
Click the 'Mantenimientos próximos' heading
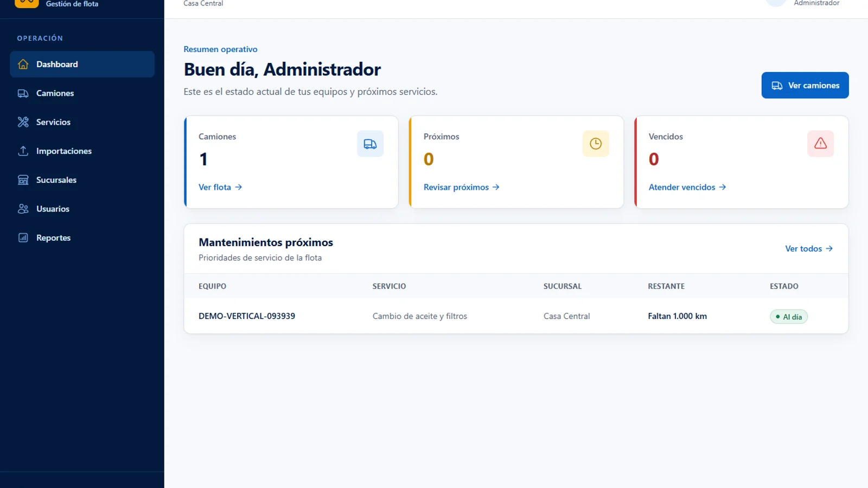(x=266, y=242)
